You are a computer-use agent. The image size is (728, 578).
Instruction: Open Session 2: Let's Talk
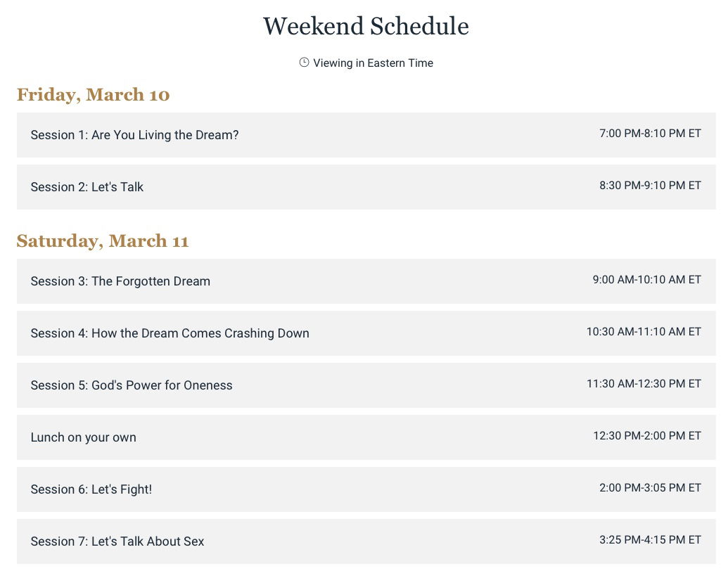(366, 187)
